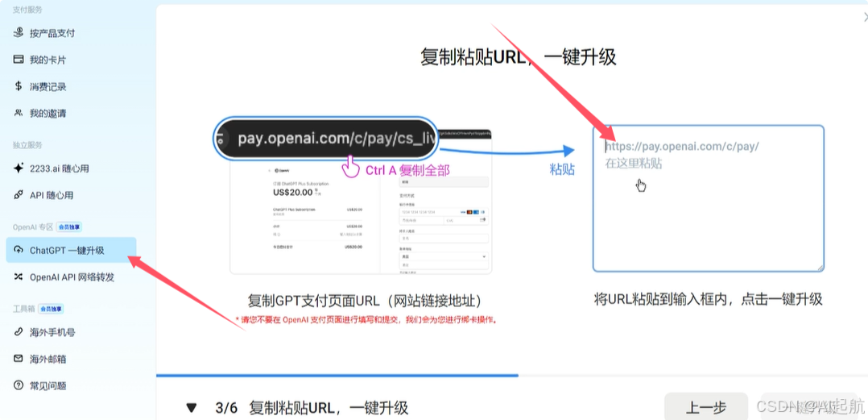
Task: Click the shuffle icon beside OpenAI API 网络转发
Action: (19, 277)
